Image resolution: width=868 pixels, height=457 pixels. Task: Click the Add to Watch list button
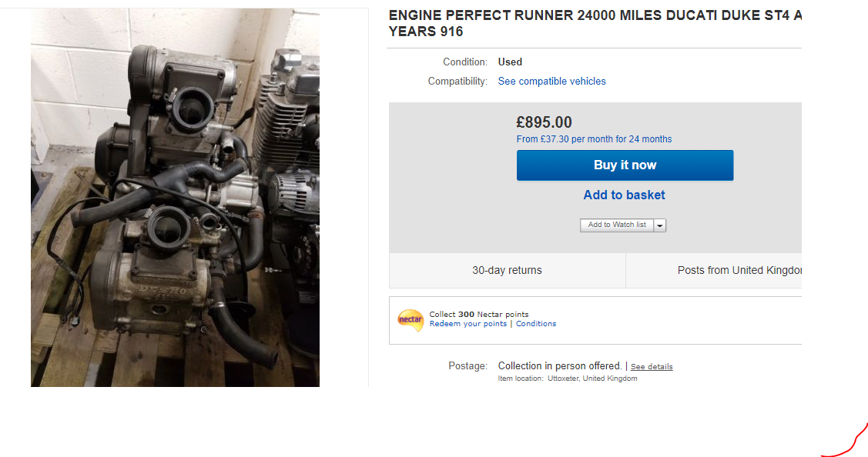click(x=617, y=225)
